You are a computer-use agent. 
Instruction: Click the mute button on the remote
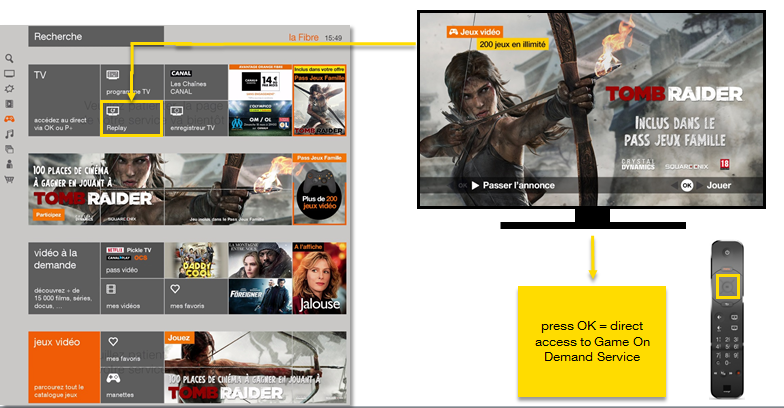[x=719, y=328]
